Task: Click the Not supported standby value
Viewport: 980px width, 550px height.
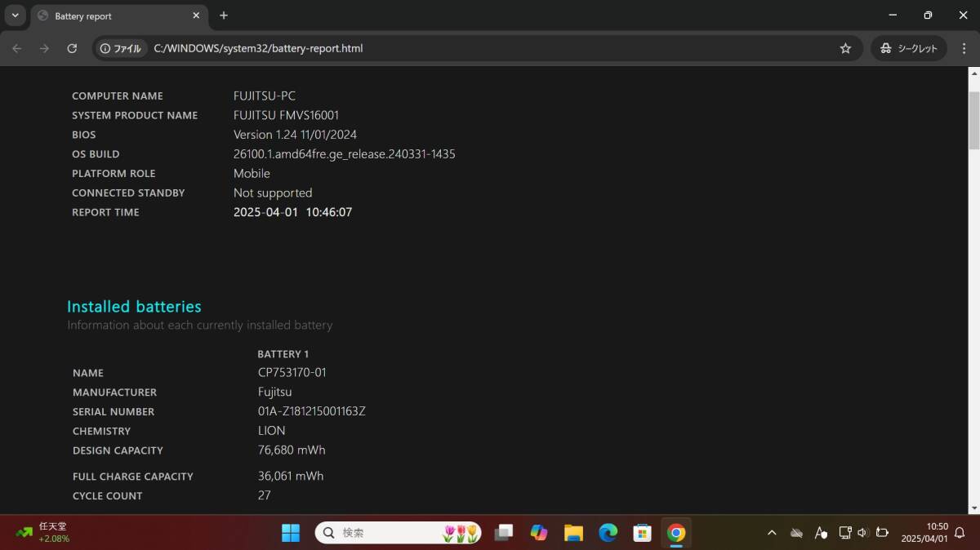Action: point(273,193)
